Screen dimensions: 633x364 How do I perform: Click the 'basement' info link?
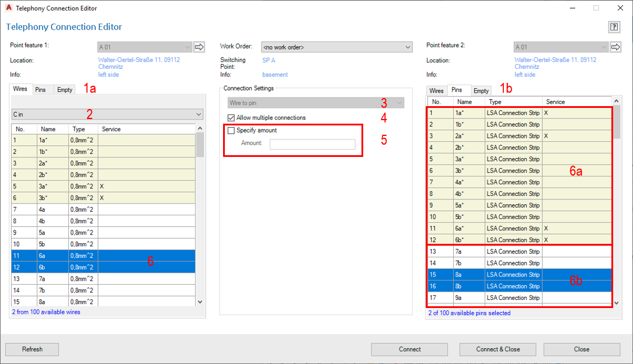click(x=275, y=75)
